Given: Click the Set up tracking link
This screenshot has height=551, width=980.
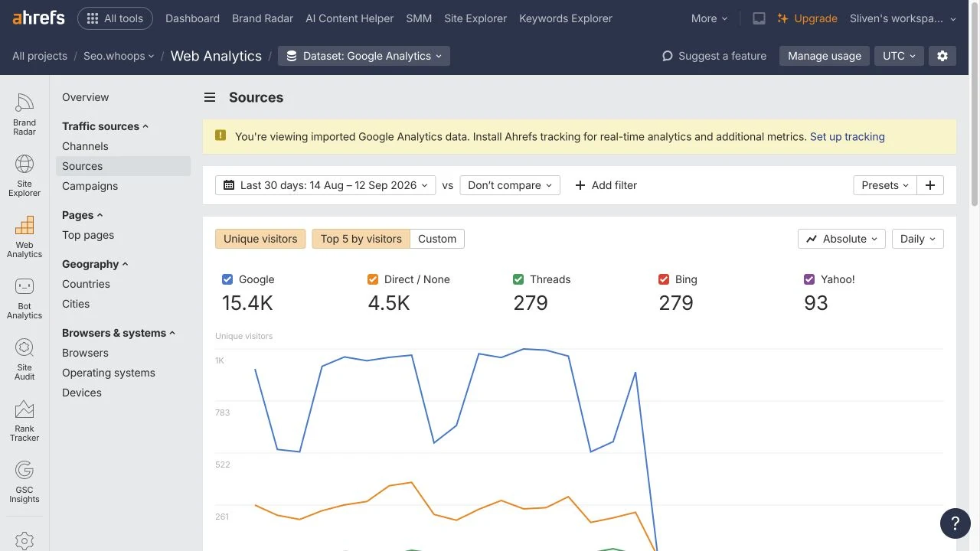Looking at the screenshot, I should (x=847, y=136).
